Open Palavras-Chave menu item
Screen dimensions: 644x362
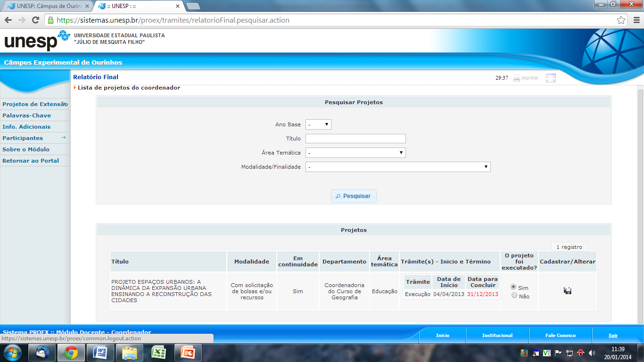coord(35,115)
